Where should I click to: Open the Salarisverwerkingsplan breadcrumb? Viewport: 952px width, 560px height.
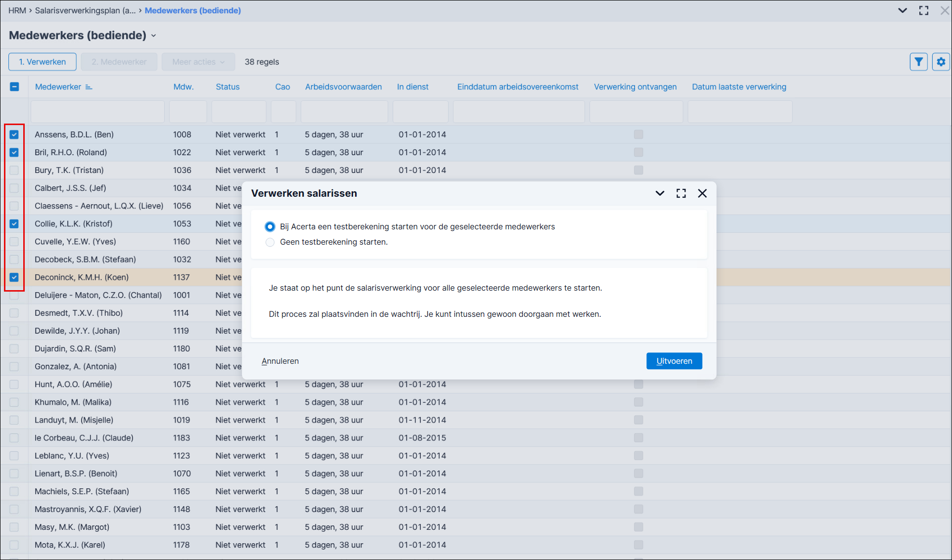tap(85, 10)
